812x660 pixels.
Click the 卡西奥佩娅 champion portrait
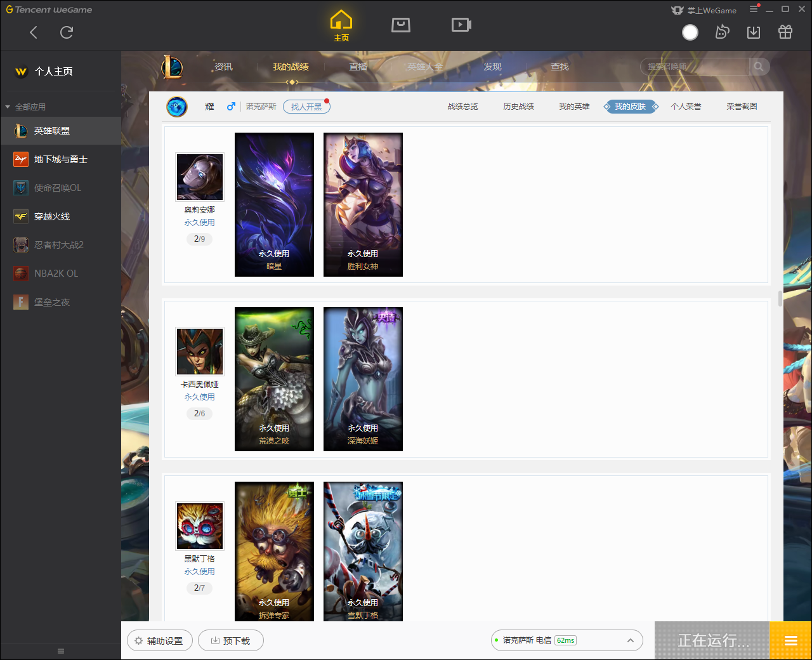click(200, 352)
